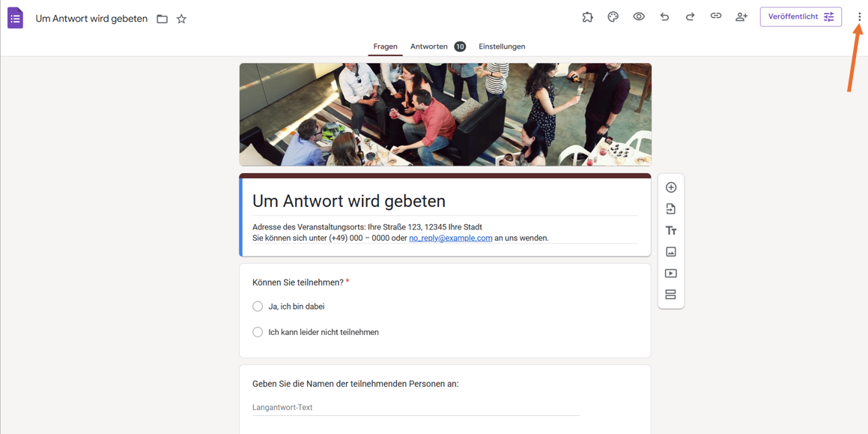Customize theme palette icon
Viewport: 868px width, 434px height.
coord(613,16)
